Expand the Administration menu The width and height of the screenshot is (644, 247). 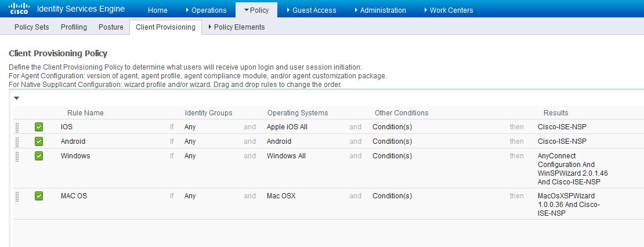pos(380,10)
